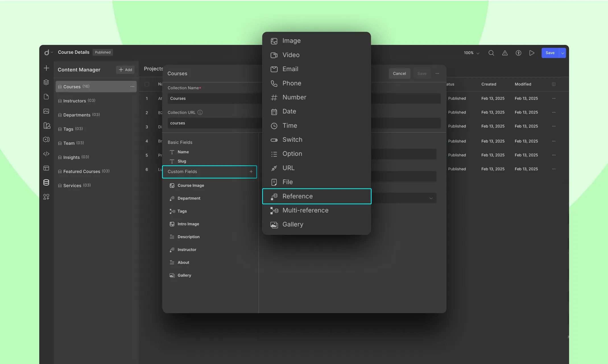
Task: Choose Multi-reference field type from menu
Action: (317, 210)
